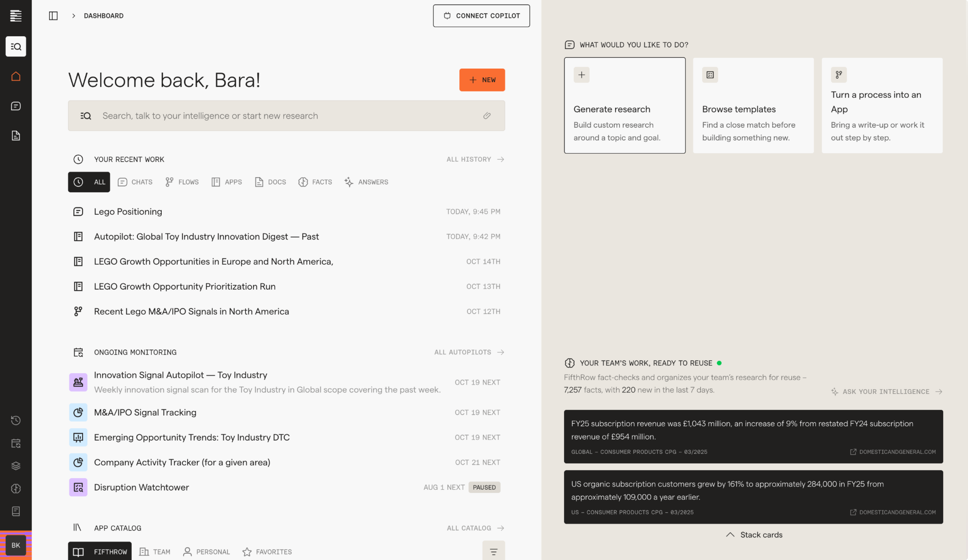
Task: Open the Browse templates card
Action: pos(753,106)
